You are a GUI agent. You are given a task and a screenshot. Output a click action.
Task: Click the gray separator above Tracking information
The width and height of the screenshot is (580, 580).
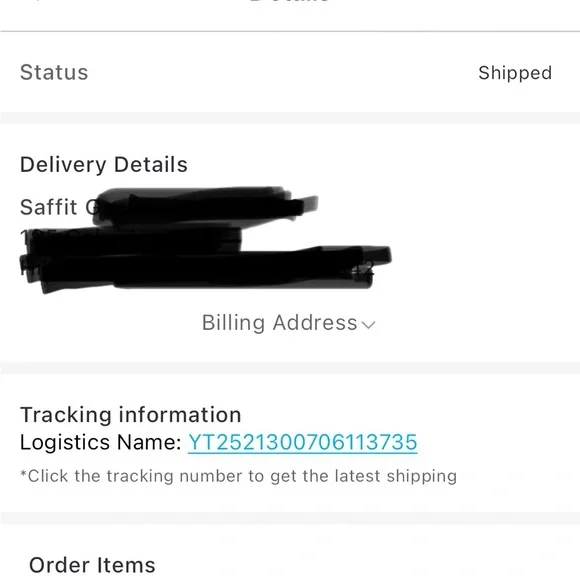pyautogui.click(x=290, y=368)
